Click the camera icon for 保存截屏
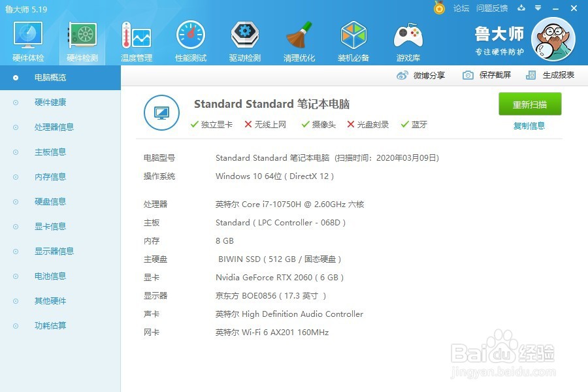 [x=468, y=75]
